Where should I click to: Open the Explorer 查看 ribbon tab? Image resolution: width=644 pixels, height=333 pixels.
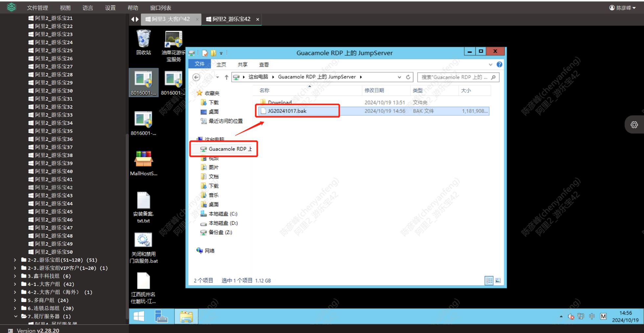tap(264, 64)
